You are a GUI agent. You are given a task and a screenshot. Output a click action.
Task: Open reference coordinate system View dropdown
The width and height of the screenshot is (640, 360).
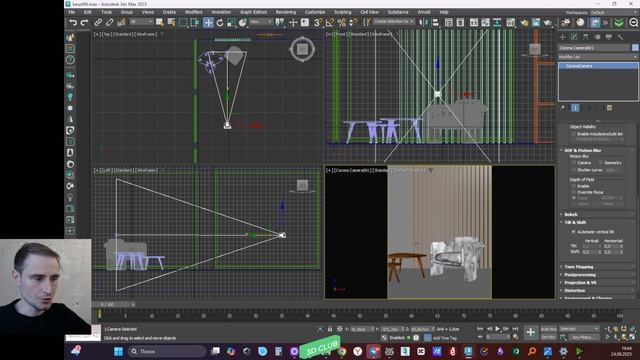tap(260, 22)
